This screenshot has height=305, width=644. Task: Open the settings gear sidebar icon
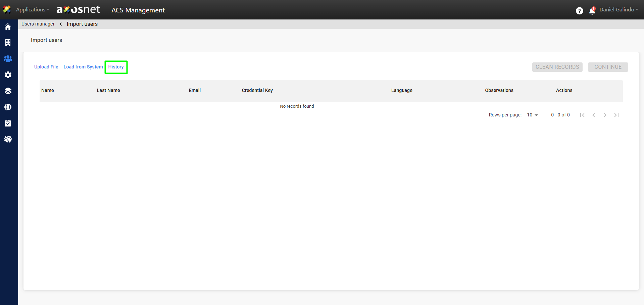[8, 75]
